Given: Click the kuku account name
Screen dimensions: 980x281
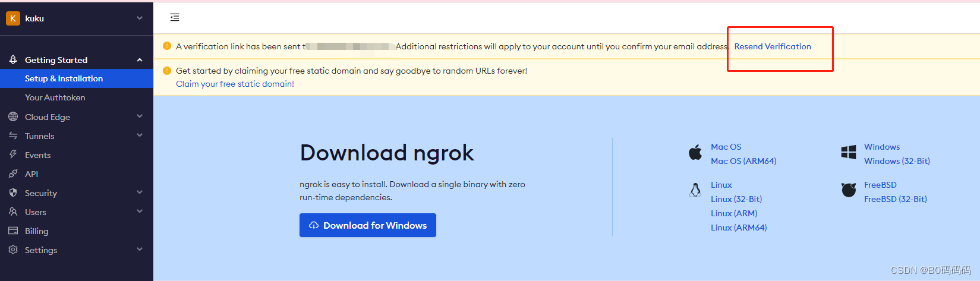Looking at the screenshot, I should [34, 18].
